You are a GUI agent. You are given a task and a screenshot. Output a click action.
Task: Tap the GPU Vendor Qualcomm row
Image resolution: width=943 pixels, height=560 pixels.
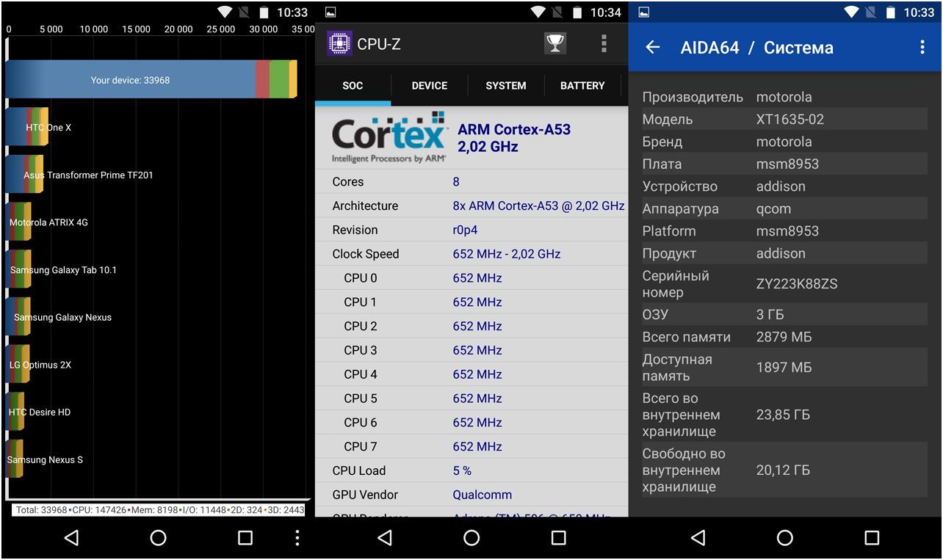(x=471, y=495)
